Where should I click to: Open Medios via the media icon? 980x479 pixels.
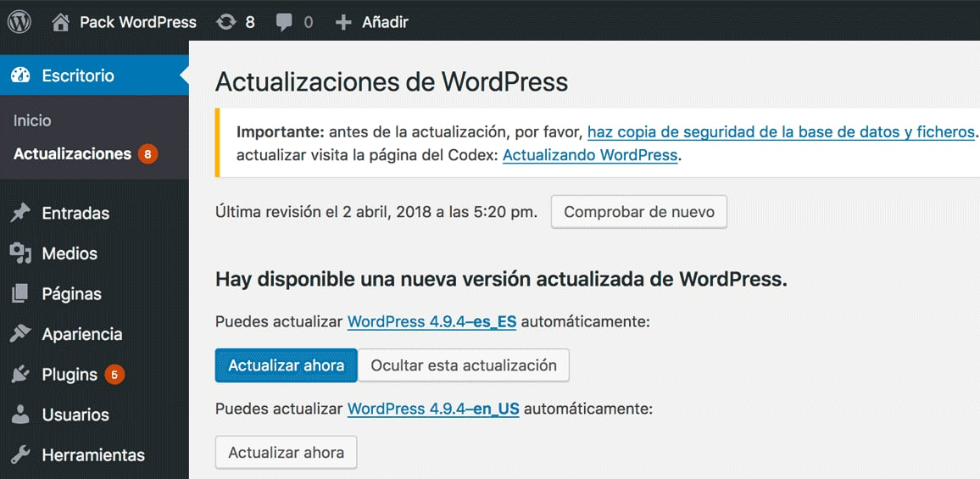[x=20, y=253]
